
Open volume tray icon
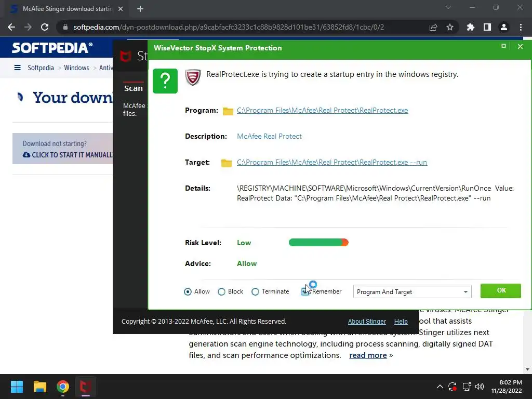[x=480, y=387]
